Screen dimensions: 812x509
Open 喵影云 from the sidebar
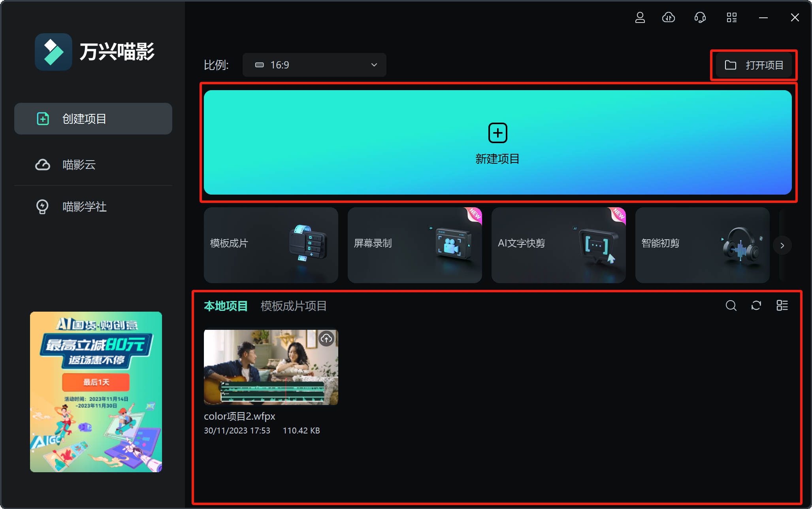[x=79, y=165]
